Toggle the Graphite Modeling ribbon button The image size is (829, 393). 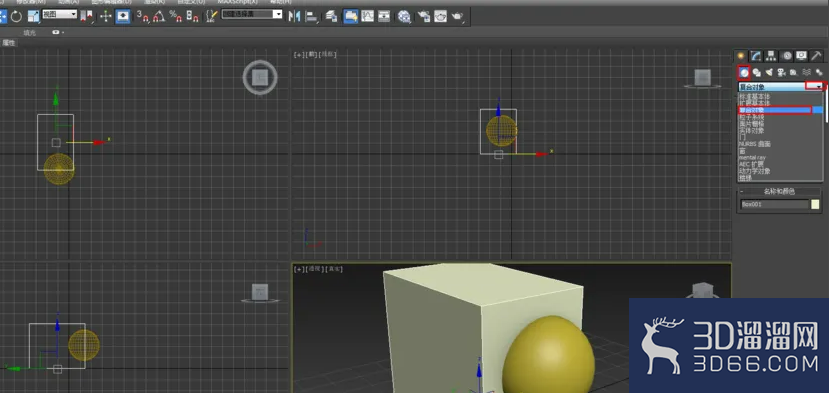(x=350, y=16)
